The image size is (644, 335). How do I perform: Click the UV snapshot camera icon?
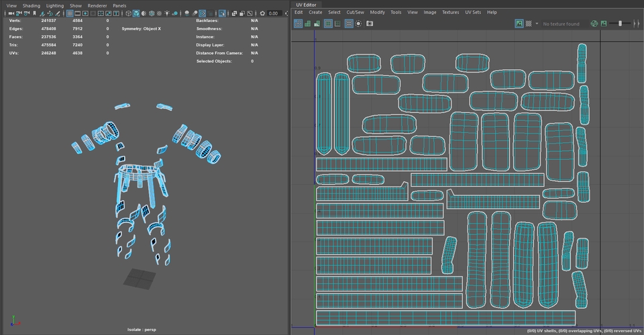369,23
